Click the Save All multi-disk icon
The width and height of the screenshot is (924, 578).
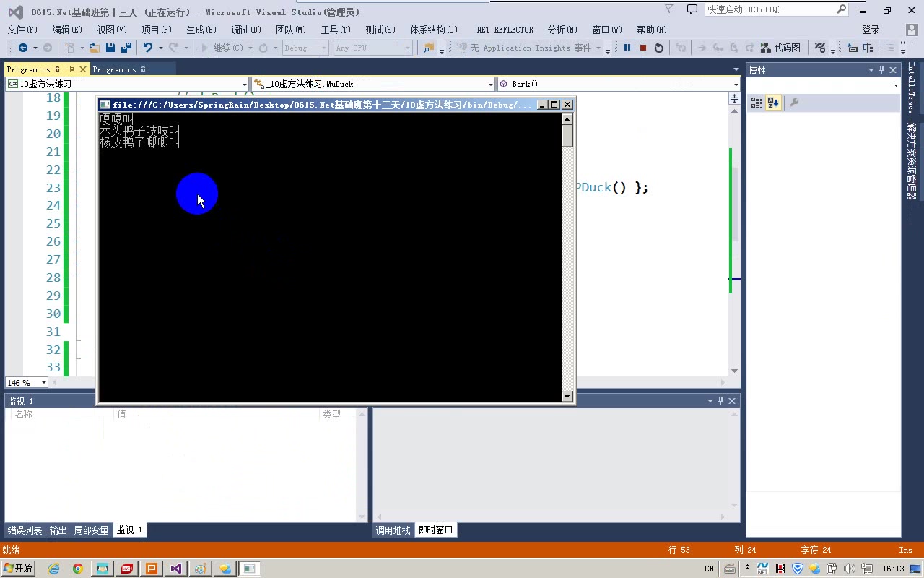[x=126, y=48]
